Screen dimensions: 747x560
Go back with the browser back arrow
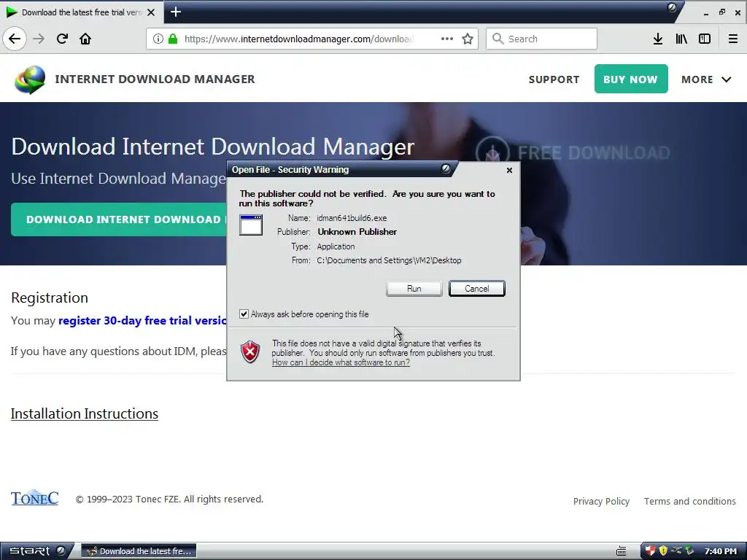(15, 39)
